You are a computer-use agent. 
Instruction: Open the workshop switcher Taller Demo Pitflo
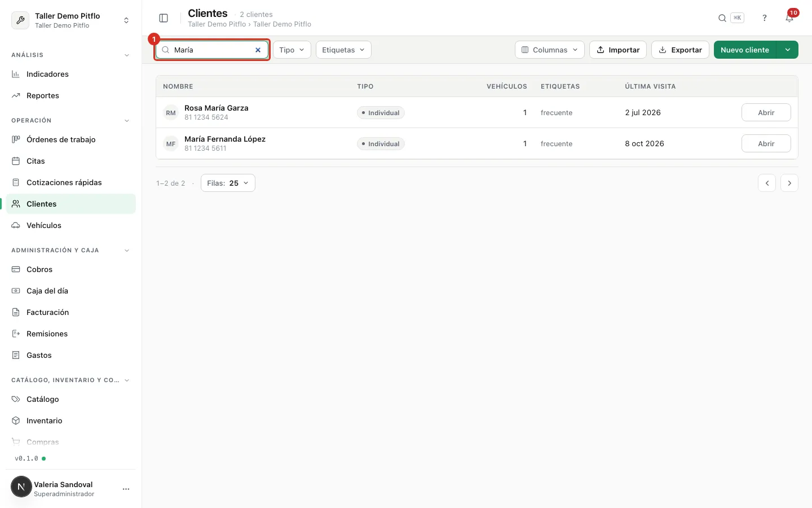click(71, 20)
